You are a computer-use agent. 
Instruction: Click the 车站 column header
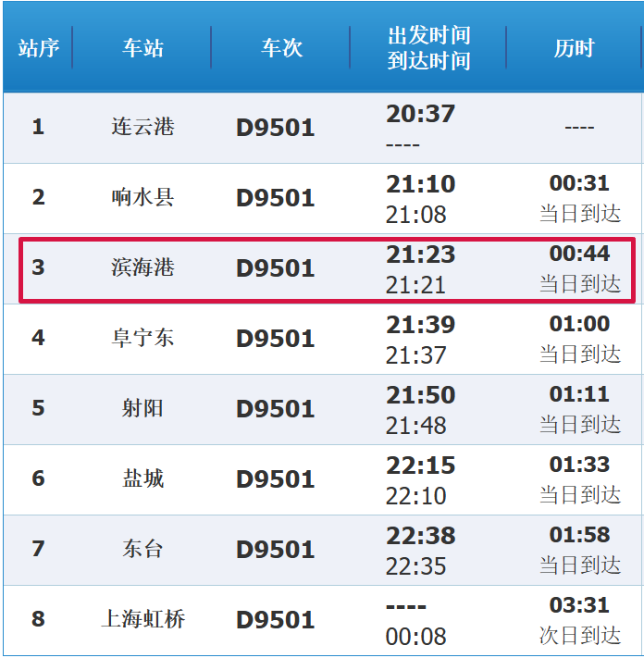142,48
